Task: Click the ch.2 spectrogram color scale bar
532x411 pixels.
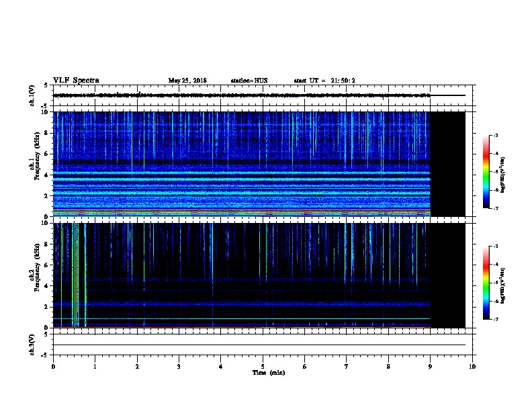Action: [x=486, y=283]
